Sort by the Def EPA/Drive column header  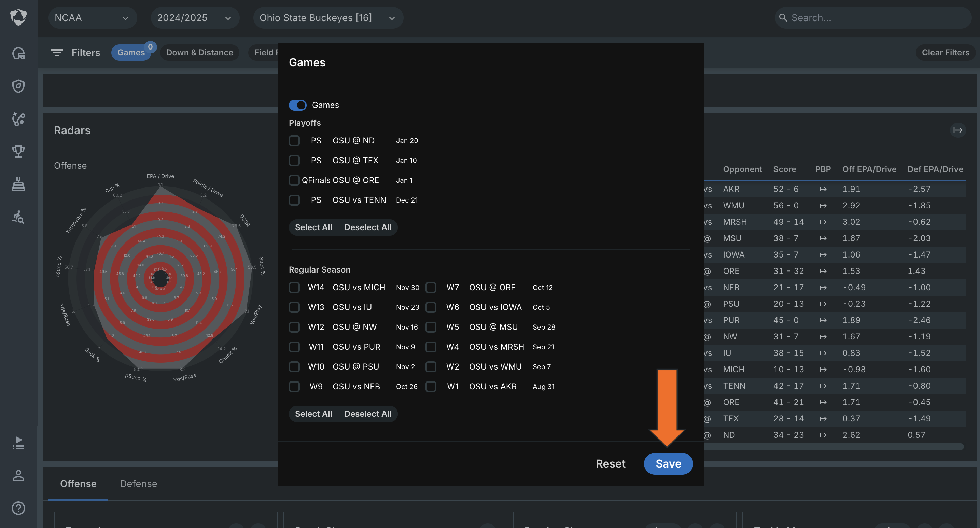click(935, 169)
